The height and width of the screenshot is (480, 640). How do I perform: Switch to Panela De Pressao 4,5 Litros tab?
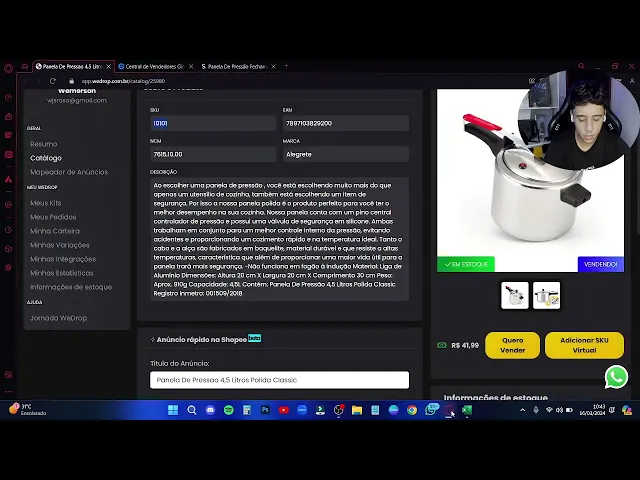coord(72,67)
